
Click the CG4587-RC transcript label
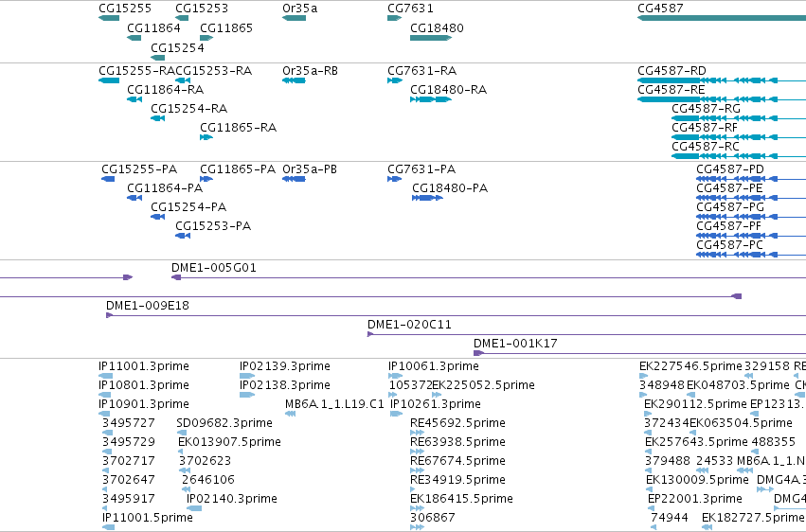[706, 147]
